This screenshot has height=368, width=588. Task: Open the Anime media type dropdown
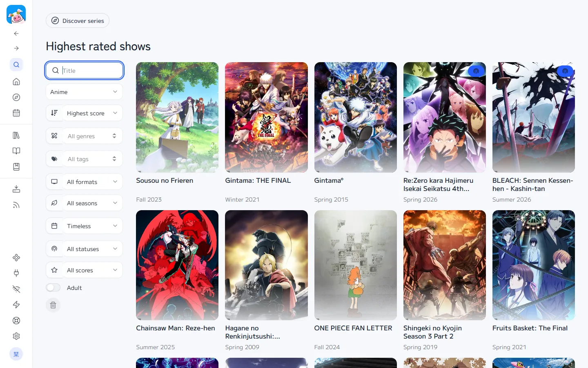(84, 92)
